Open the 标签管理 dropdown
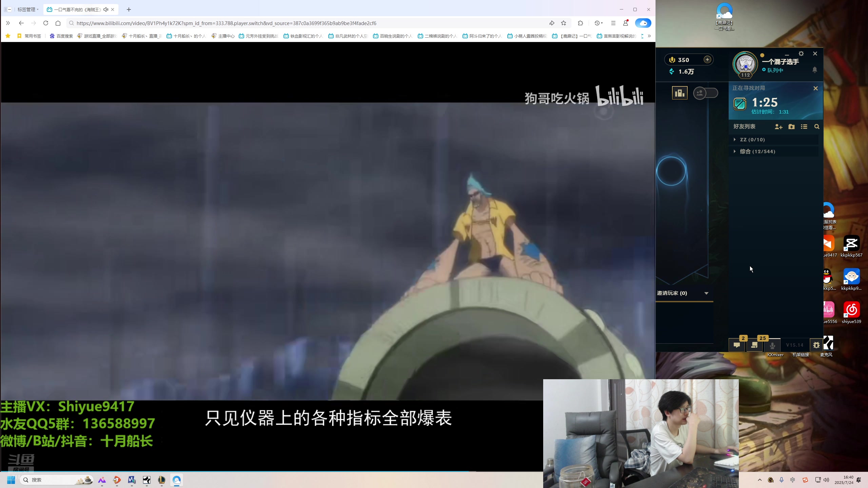The height and width of the screenshot is (488, 868). tap(28, 9)
